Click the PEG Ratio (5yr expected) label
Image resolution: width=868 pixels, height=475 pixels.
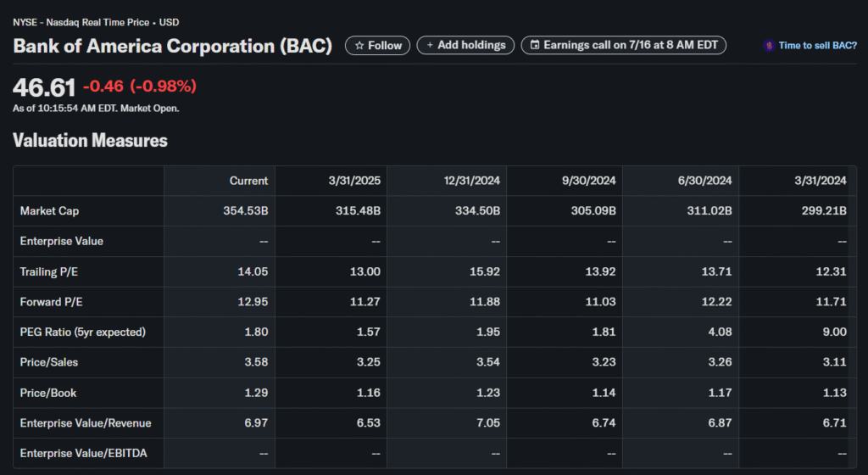click(x=82, y=332)
